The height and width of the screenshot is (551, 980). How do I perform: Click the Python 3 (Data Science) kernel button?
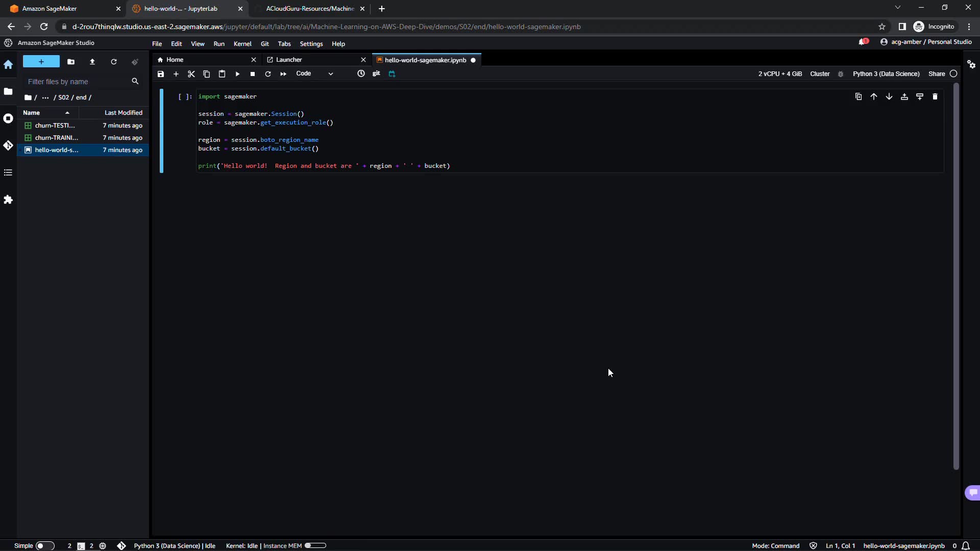tap(886, 74)
